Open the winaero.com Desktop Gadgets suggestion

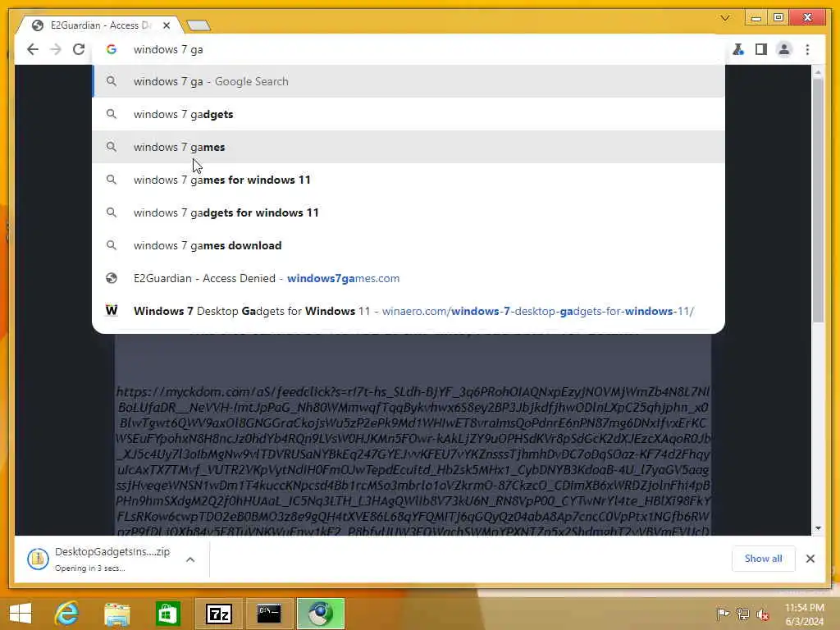click(x=409, y=311)
